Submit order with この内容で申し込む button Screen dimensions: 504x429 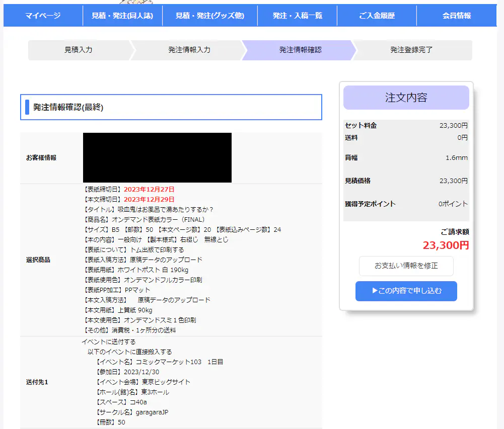tap(406, 291)
